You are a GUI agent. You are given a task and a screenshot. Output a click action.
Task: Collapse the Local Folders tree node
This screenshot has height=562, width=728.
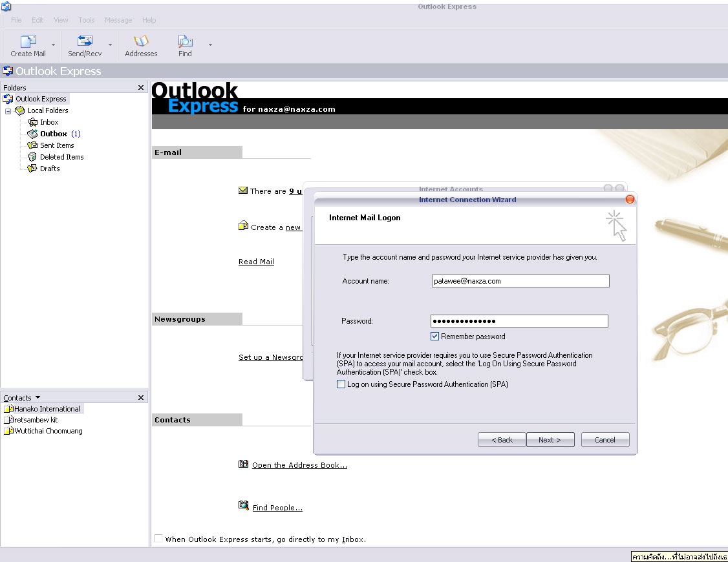coord(8,111)
